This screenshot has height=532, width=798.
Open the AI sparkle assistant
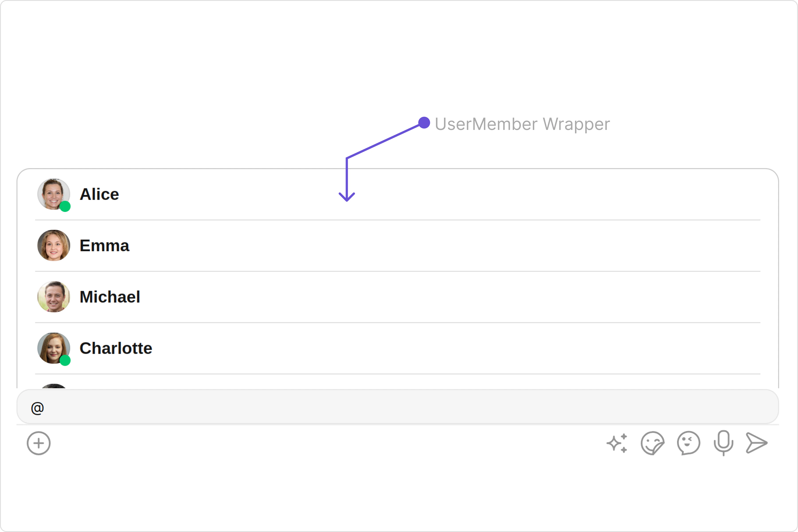(617, 443)
